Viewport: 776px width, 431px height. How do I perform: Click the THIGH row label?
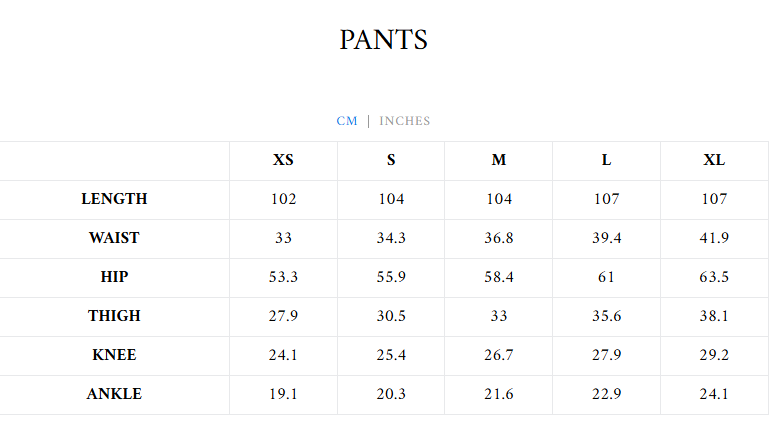[114, 316]
